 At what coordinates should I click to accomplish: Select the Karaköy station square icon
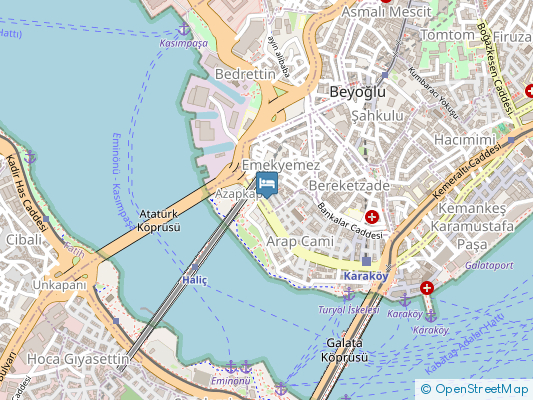366,261
